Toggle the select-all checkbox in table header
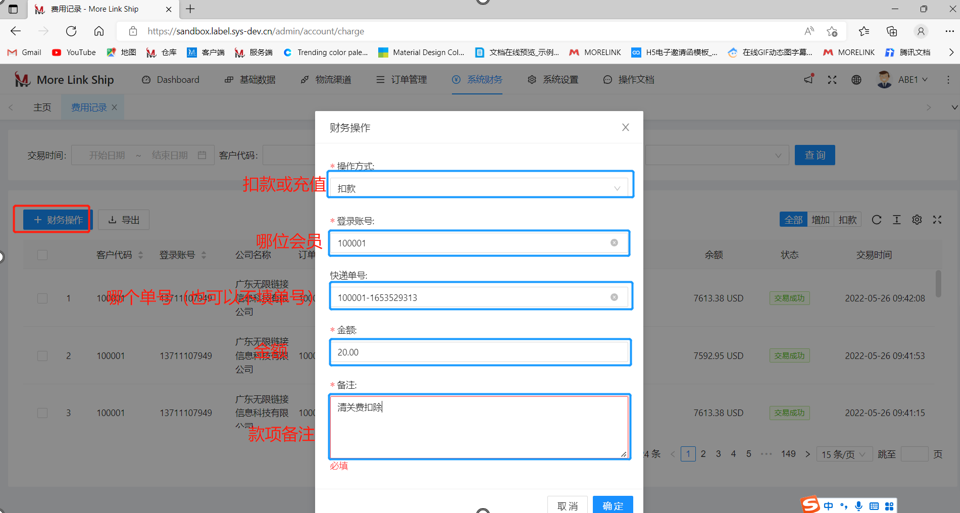960x513 pixels. (42, 255)
